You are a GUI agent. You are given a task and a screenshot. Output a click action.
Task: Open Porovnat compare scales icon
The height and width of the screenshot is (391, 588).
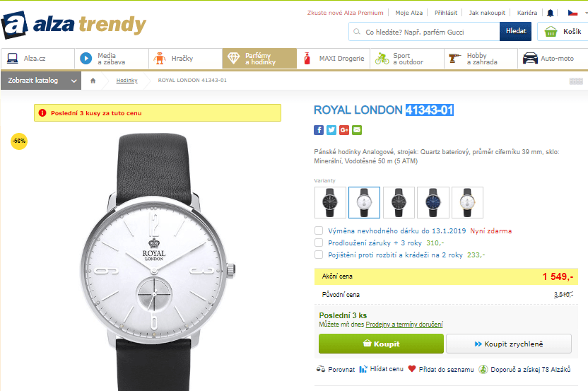(x=321, y=369)
